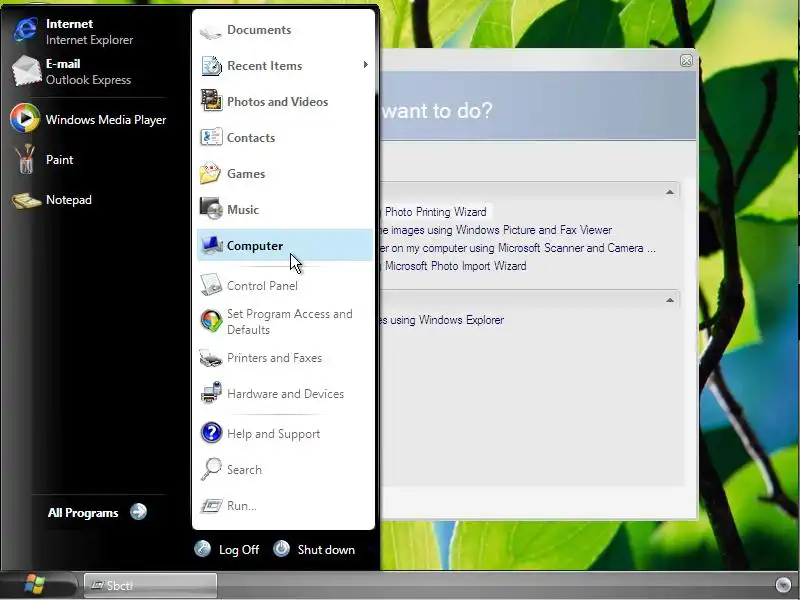Click the system tray round icon
This screenshot has height=600, width=800.
click(x=783, y=585)
